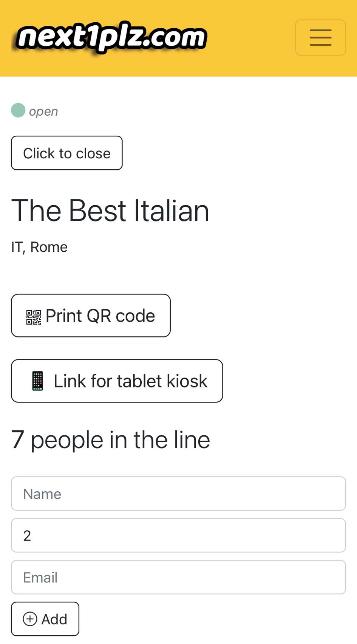
Task: Toggle the venue closed with Click to close
Action: point(67,153)
